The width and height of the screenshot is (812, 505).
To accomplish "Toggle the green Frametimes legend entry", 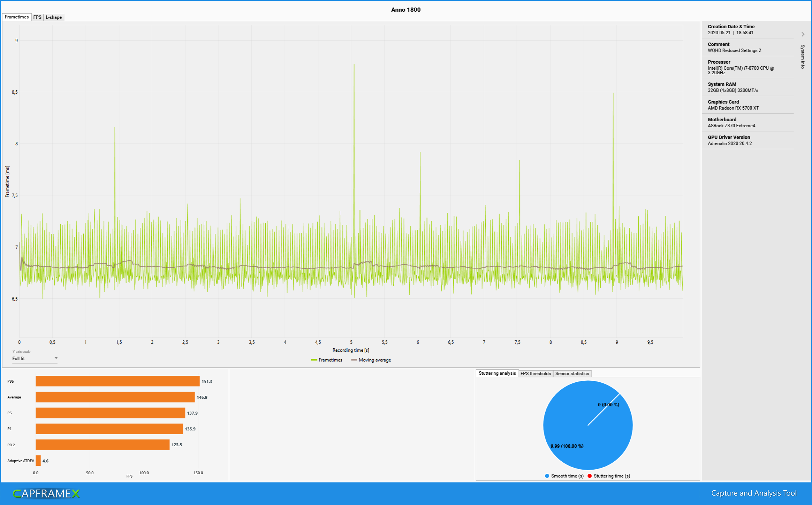I will pyautogui.click(x=327, y=360).
